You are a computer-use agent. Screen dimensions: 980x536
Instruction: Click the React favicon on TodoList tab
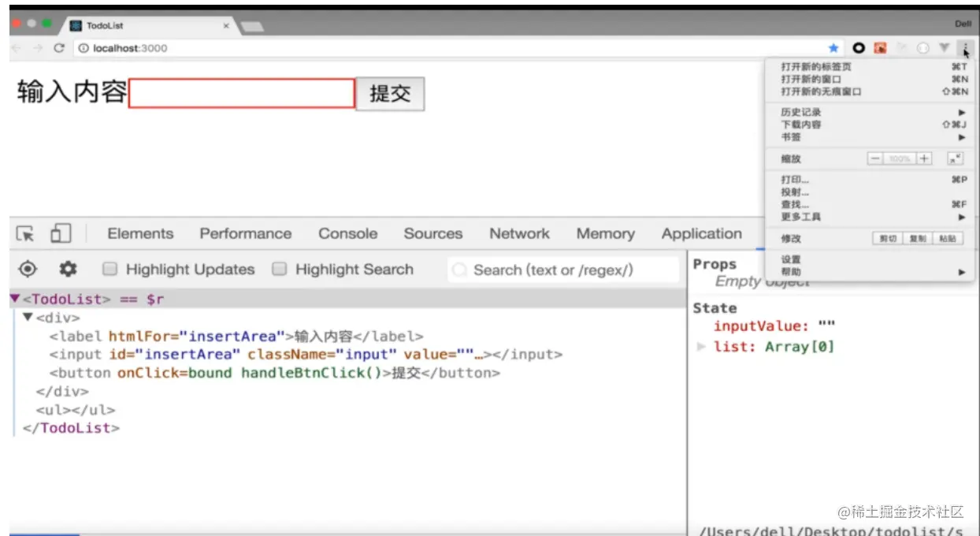coord(76,26)
